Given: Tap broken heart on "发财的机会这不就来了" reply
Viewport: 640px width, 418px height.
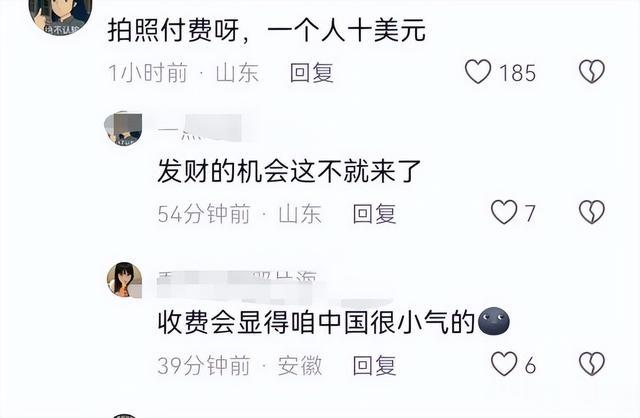Looking at the screenshot, I should coord(592,212).
